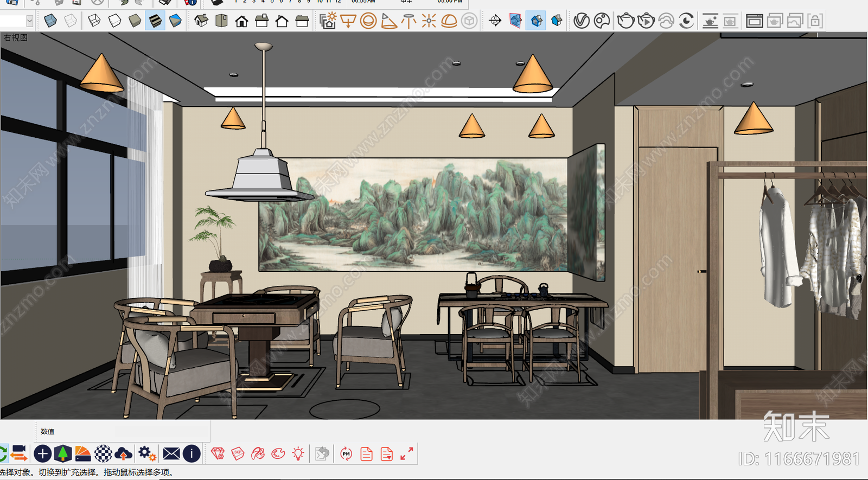Click the red SKP box icon
This screenshot has width=868, height=480.
238,453
